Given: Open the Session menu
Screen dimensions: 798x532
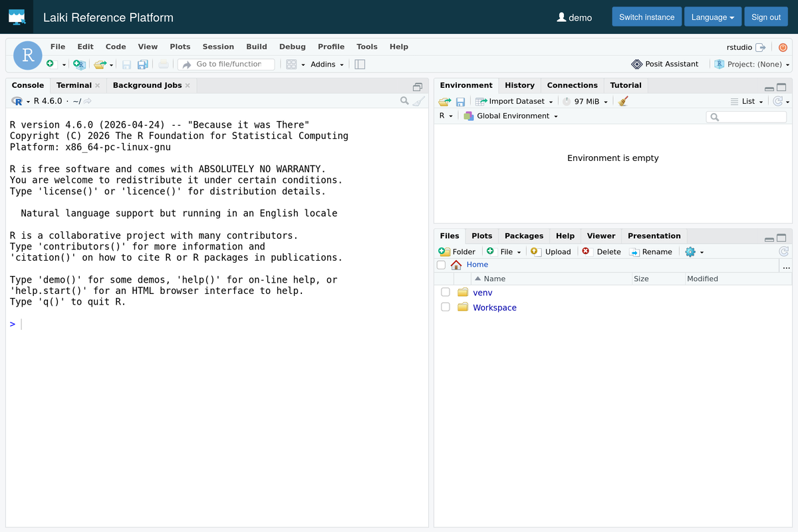Looking at the screenshot, I should click(x=218, y=47).
